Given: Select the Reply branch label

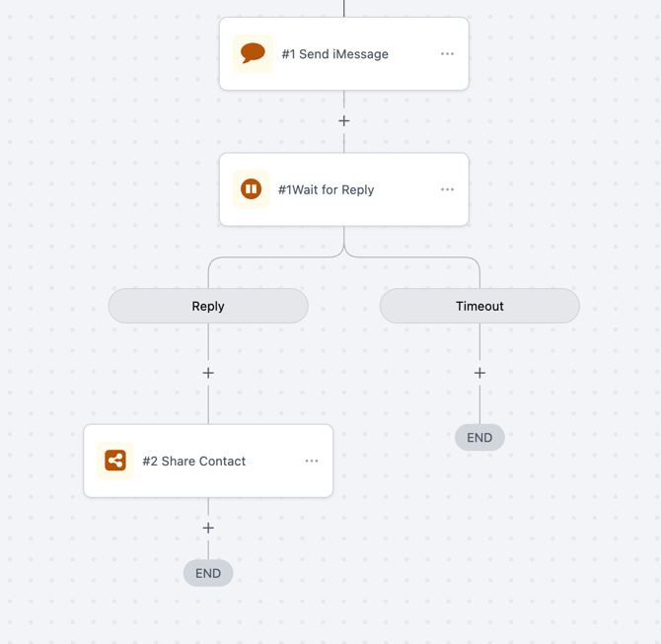Looking at the screenshot, I should [x=208, y=306].
